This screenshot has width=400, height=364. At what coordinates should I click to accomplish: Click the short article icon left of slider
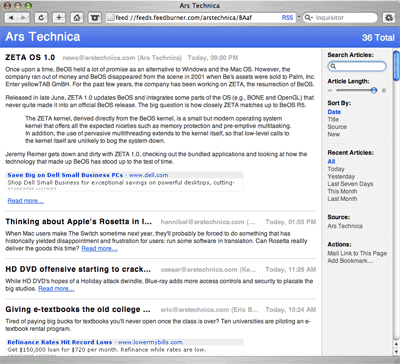330,90
